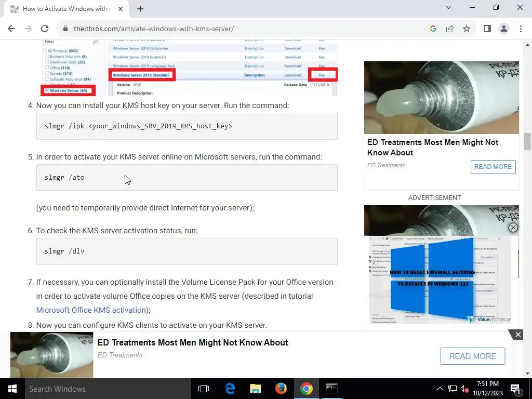Share this page using the share icon

[x=450, y=29]
